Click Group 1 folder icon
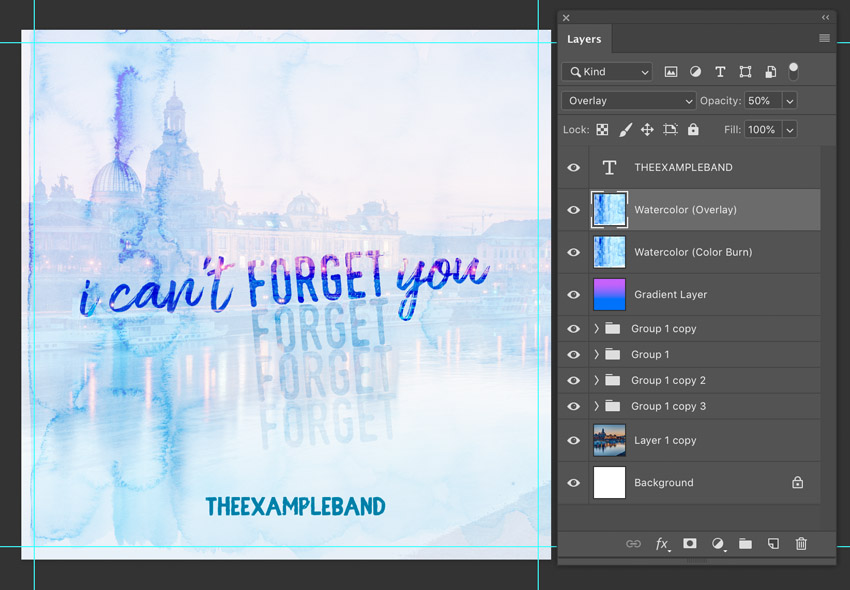 click(613, 354)
